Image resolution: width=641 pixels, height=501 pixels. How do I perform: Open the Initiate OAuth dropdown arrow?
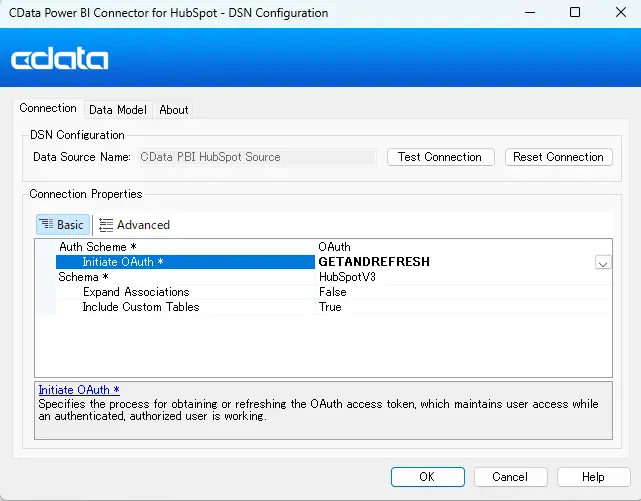[x=603, y=262]
